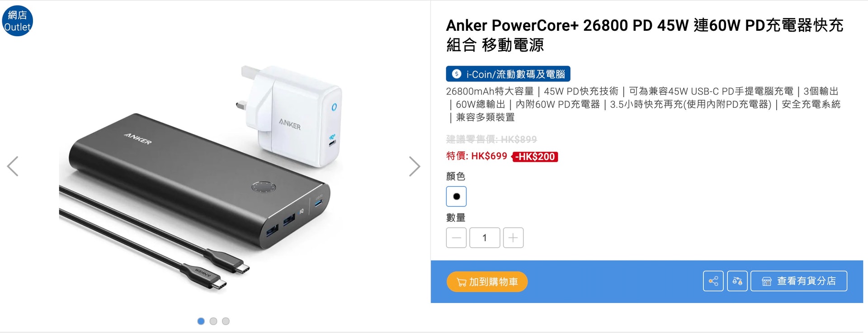This screenshot has height=336, width=868.
Task: Show previous product image arrow
Action: click(13, 166)
